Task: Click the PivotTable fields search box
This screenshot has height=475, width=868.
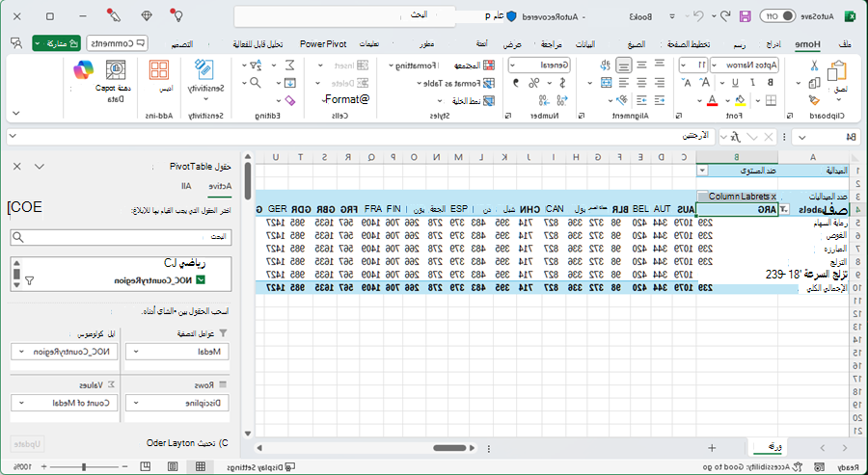Action: [x=121, y=237]
